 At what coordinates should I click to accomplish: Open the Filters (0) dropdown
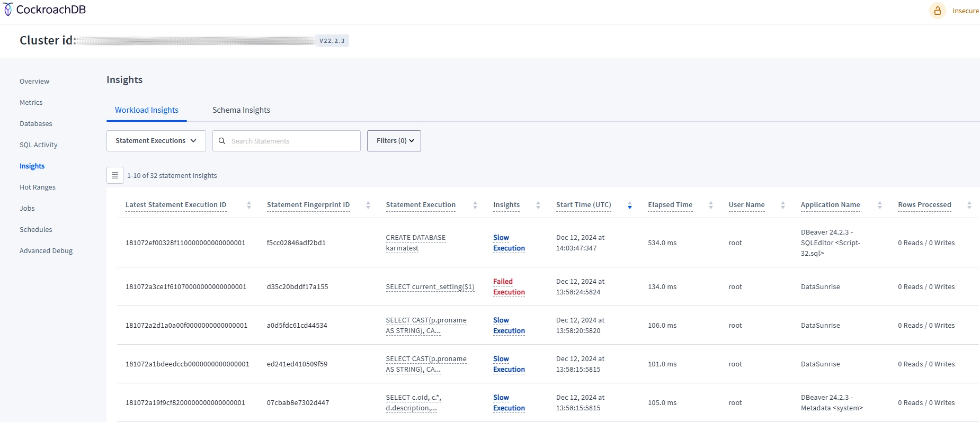point(394,141)
